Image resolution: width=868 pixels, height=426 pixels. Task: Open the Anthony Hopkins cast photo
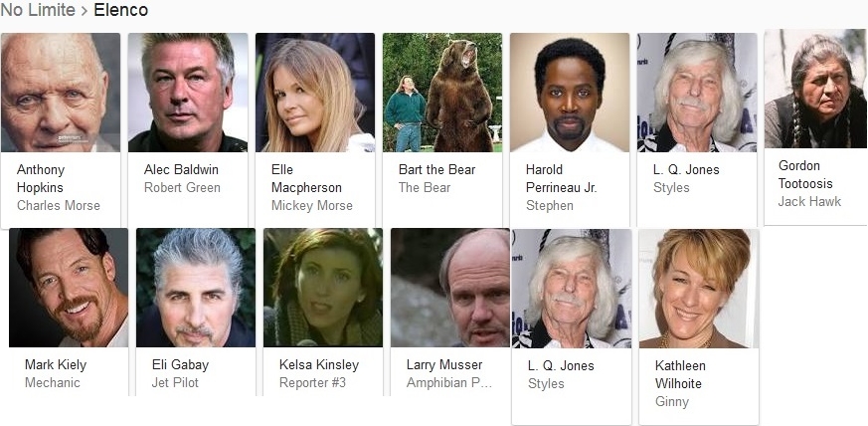(61, 93)
